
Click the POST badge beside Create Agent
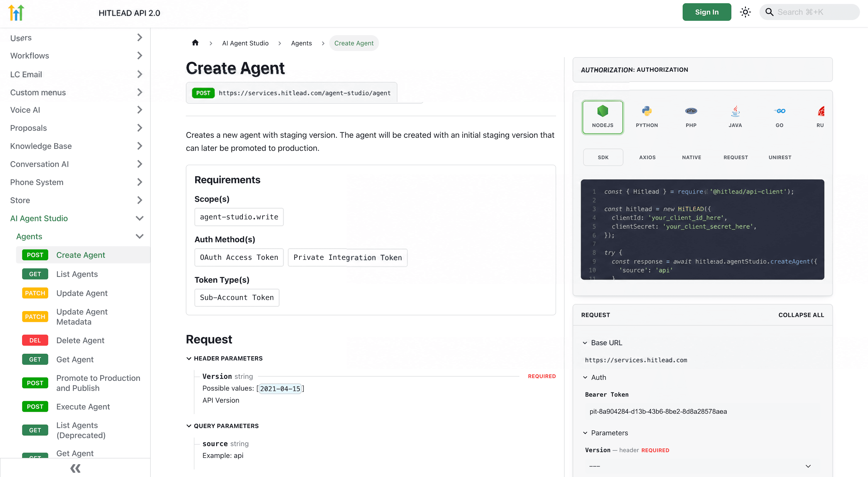[x=35, y=255]
